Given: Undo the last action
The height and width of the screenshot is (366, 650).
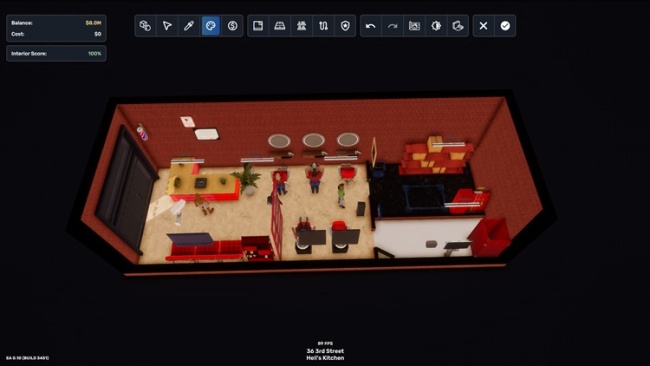Looking at the screenshot, I should [371, 26].
